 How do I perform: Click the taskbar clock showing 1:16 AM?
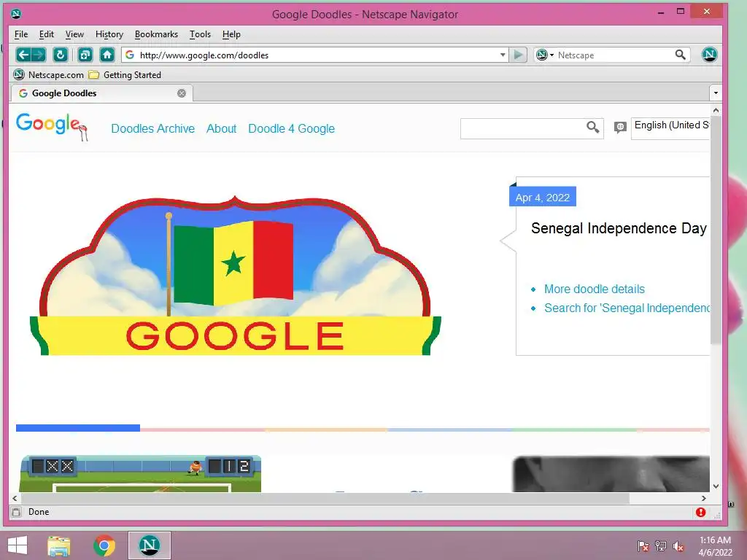pos(715,546)
